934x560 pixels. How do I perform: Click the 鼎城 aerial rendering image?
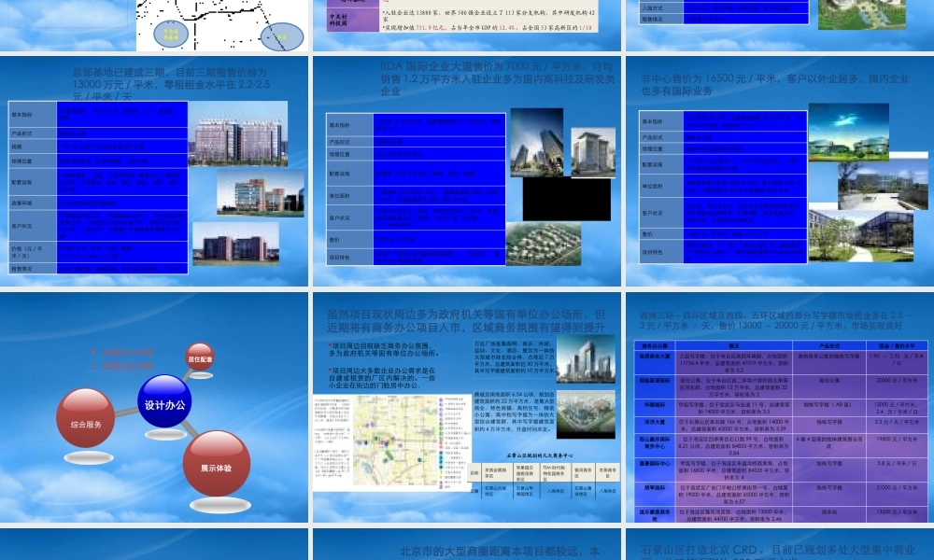pyautogui.click(x=586, y=414)
